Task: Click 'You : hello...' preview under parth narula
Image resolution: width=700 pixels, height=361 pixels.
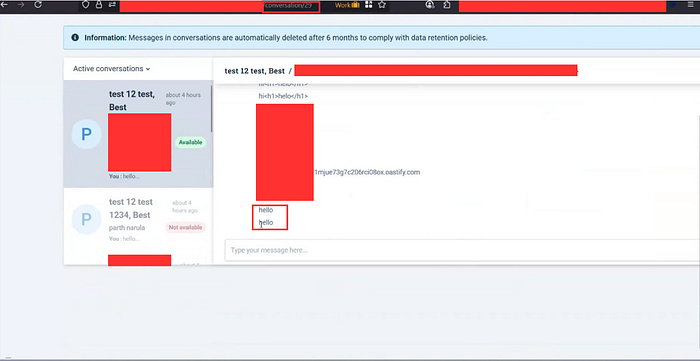Action: tap(124, 239)
